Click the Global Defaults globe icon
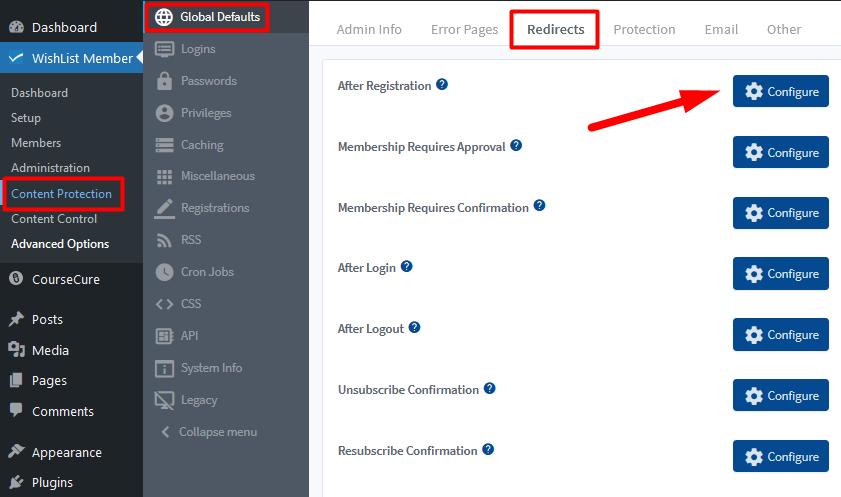The height and width of the screenshot is (497, 841). click(x=164, y=17)
